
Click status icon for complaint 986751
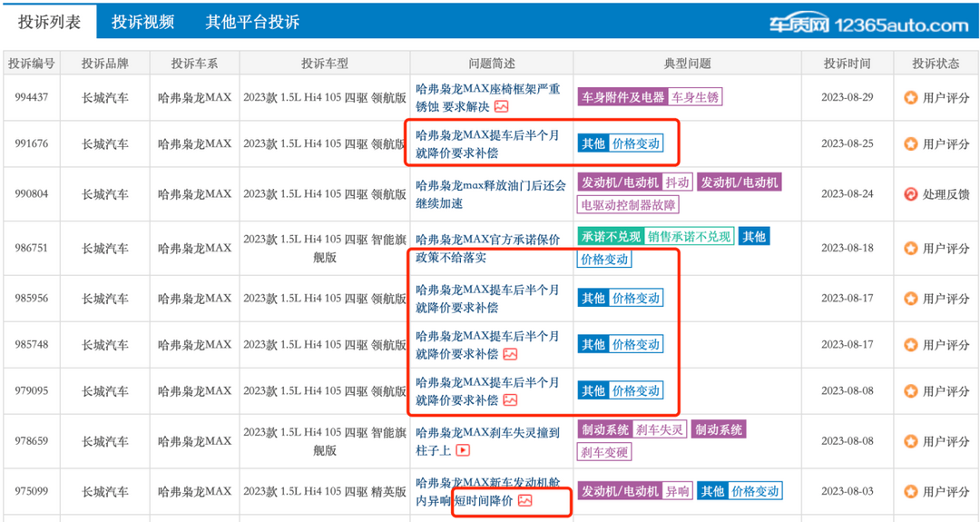click(x=911, y=248)
